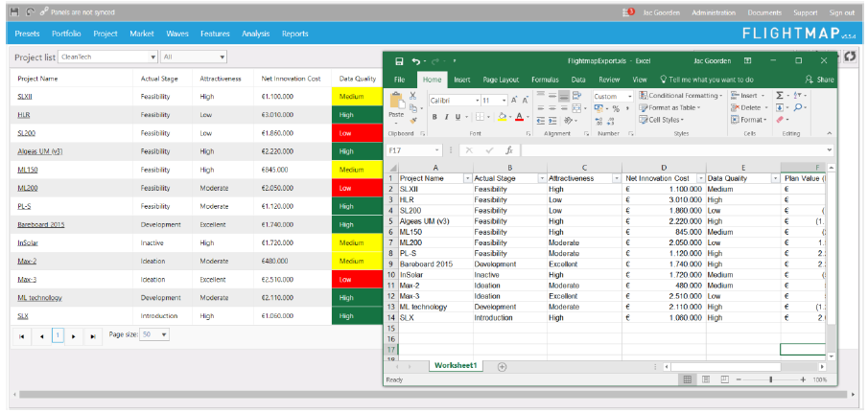This screenshot has height=413, width=868.
Task: Click the Wrap Text icon in Alignment group
Action: tap(576, 96)
